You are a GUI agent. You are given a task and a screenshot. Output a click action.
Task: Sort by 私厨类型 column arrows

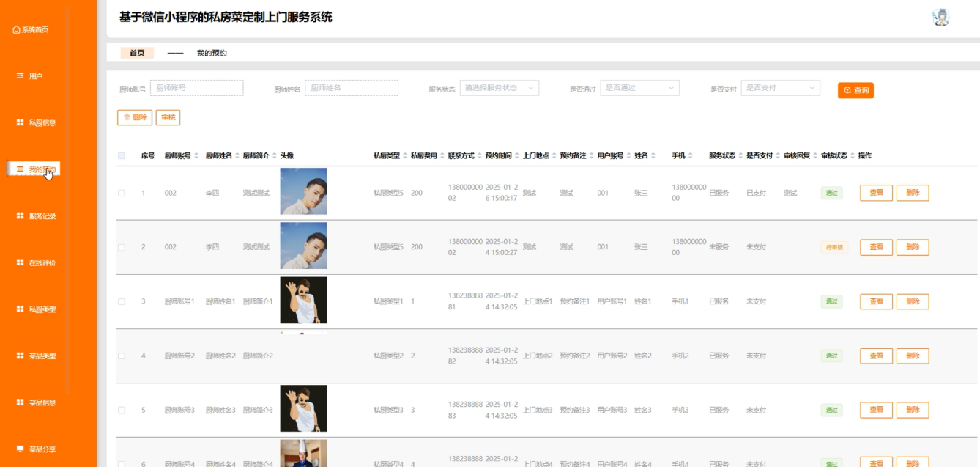(405, 155)
